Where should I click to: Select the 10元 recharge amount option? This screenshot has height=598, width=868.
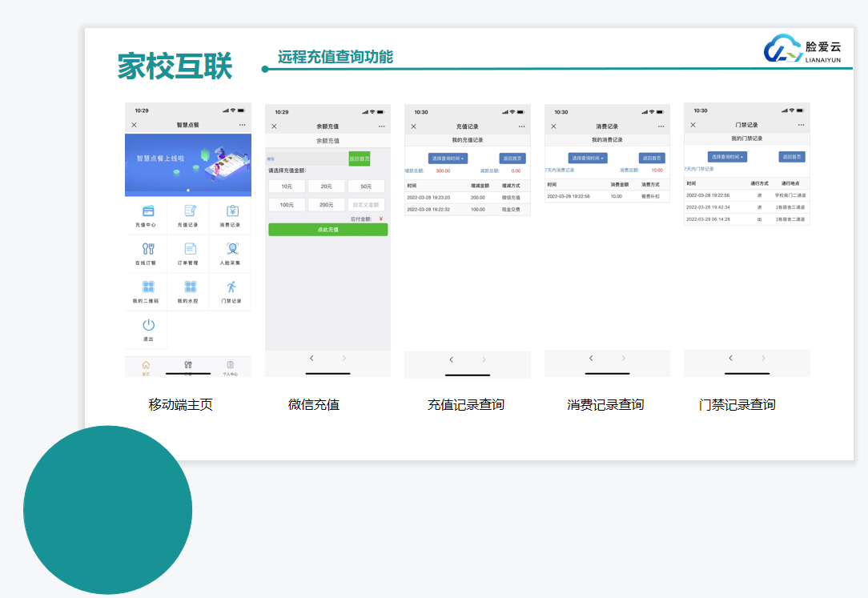(287, 186)
